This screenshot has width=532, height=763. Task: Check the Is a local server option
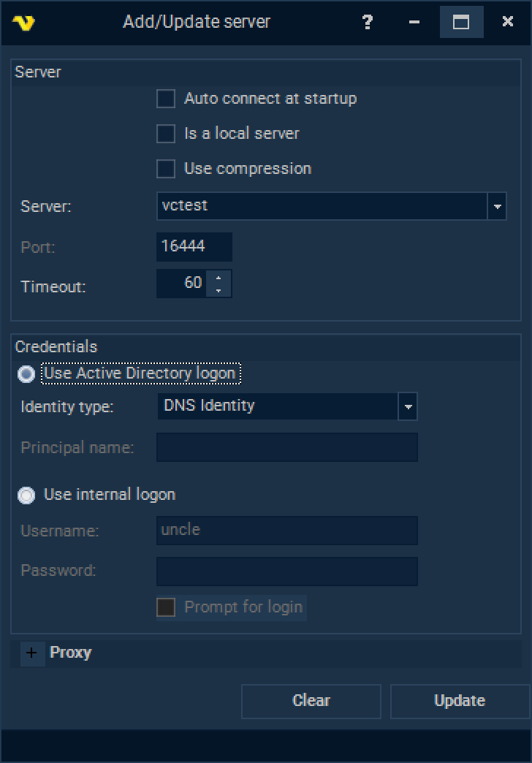click(x=165, y=134)
